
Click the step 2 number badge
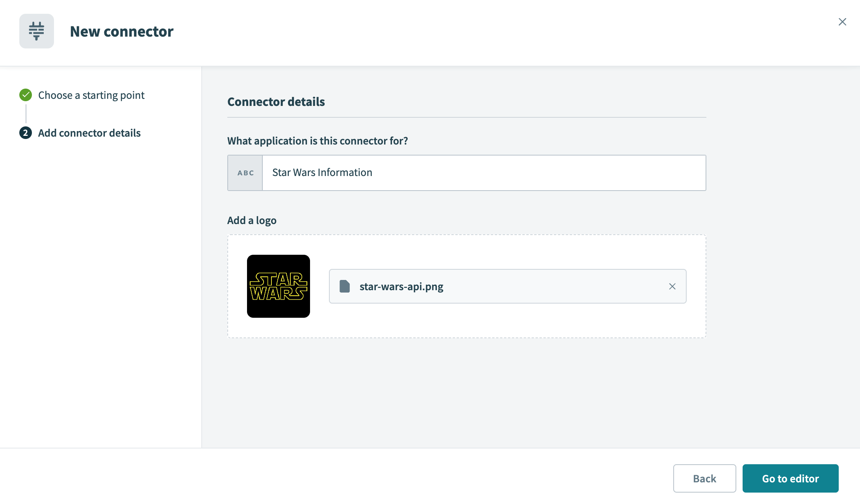point(26,133)
